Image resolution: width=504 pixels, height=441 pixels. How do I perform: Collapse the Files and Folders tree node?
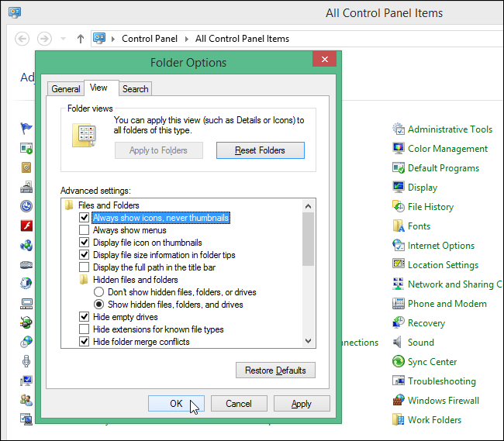[69, 205]
